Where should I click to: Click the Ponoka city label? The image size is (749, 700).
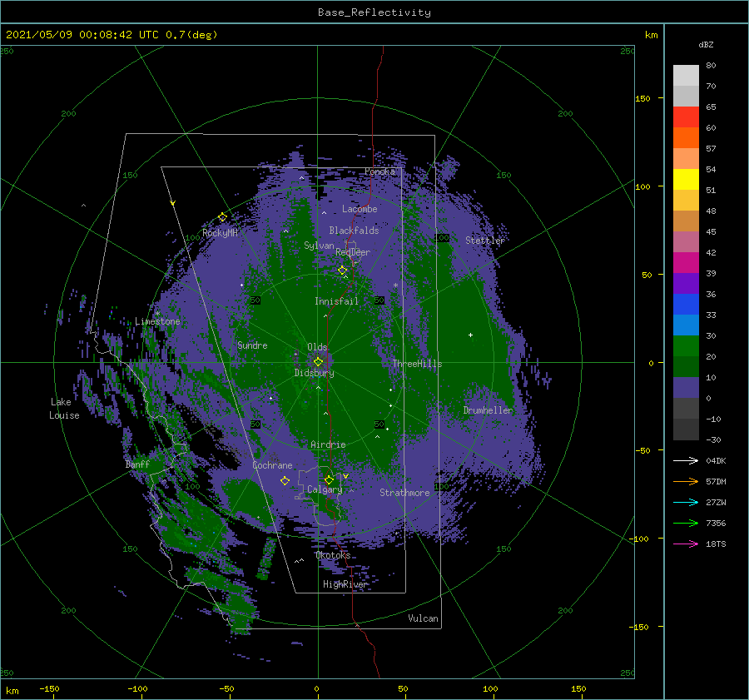click(x=379, y=171)
